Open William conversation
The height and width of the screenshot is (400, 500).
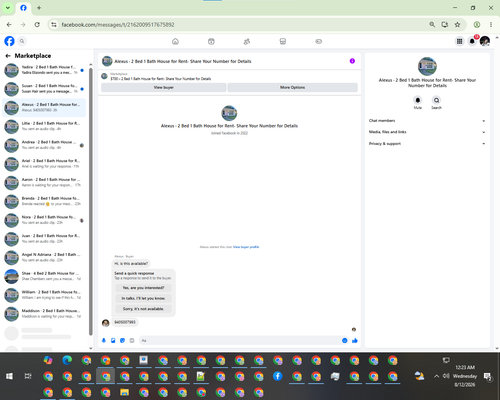click(44, 295)
